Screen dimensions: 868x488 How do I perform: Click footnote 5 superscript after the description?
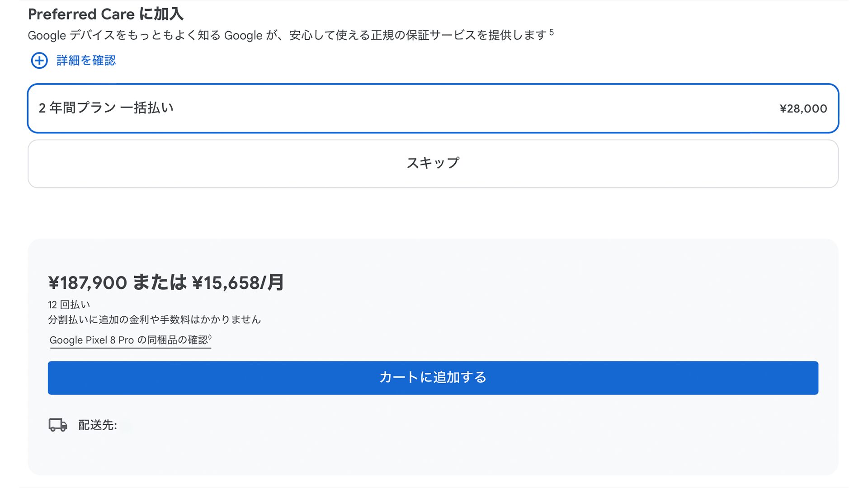(552, 33)
